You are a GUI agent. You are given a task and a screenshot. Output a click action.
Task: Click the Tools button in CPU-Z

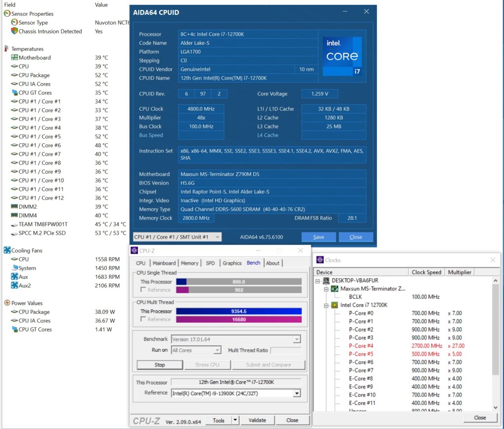(x=219, y=420)
